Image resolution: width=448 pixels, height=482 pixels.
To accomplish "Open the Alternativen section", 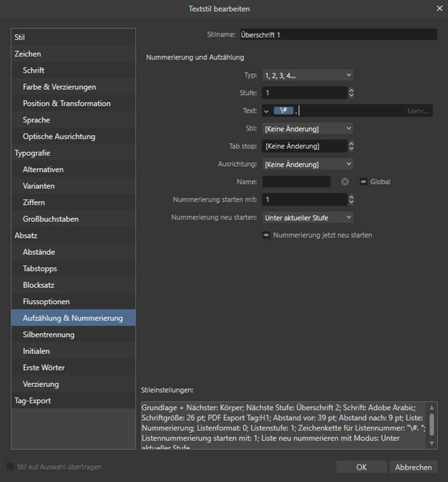I will pyautogui.click(x=74, y=170).
